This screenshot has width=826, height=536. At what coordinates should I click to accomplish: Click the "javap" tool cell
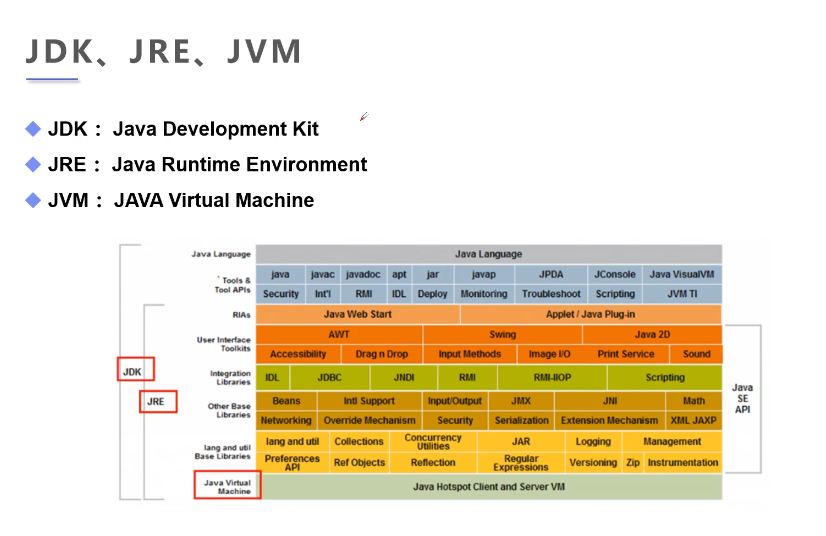point(484,275)
